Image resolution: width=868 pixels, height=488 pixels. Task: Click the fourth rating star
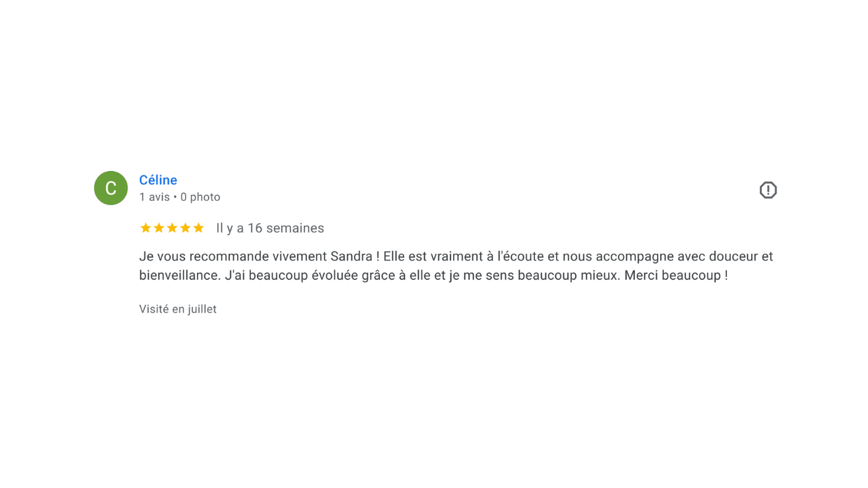186,228
